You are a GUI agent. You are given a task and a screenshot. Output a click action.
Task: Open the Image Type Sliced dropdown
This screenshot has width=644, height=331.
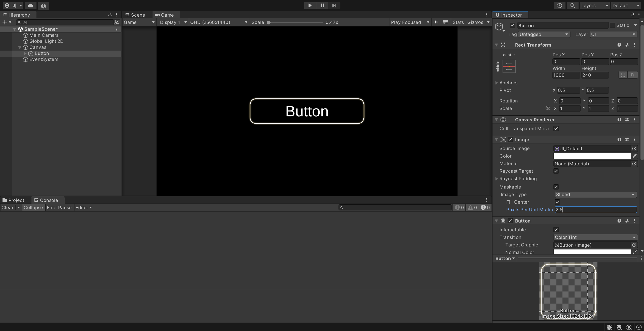(595, 195)
